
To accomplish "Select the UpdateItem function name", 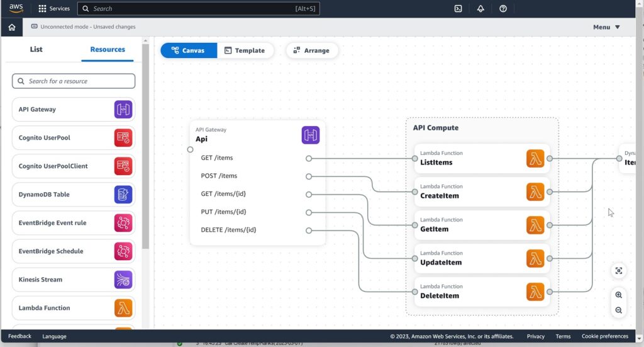I will [441, 263].
